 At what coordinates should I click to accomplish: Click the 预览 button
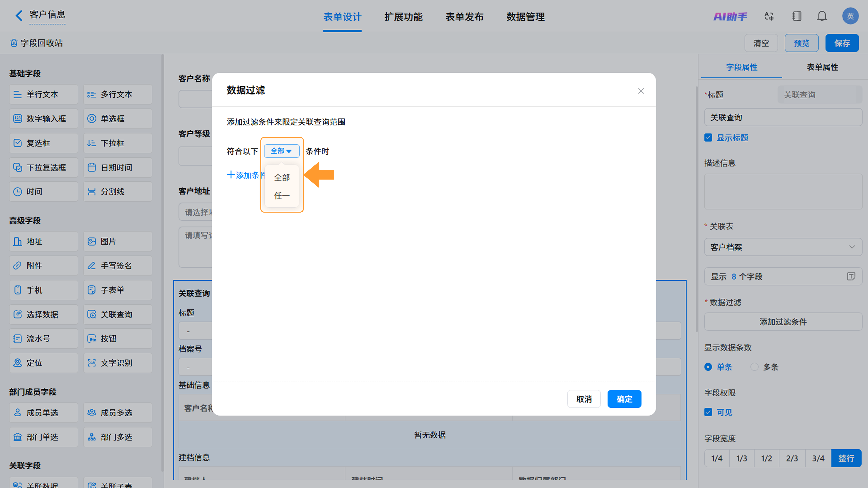pyautogui.click(x=802, y=43)
